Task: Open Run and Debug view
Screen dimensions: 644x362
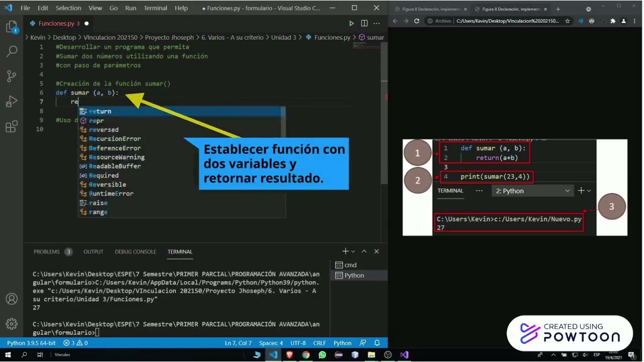Action: (12, 102)
